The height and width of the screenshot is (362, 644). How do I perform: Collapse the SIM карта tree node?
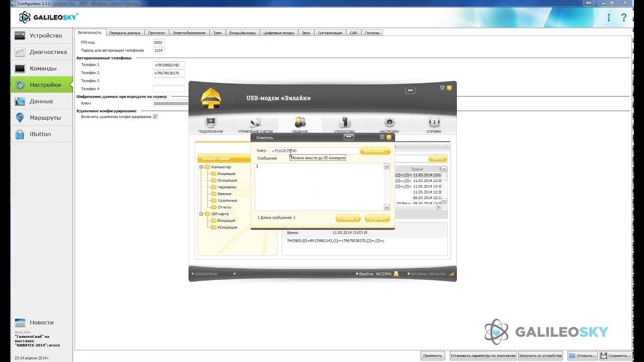(x=201, y=214)
